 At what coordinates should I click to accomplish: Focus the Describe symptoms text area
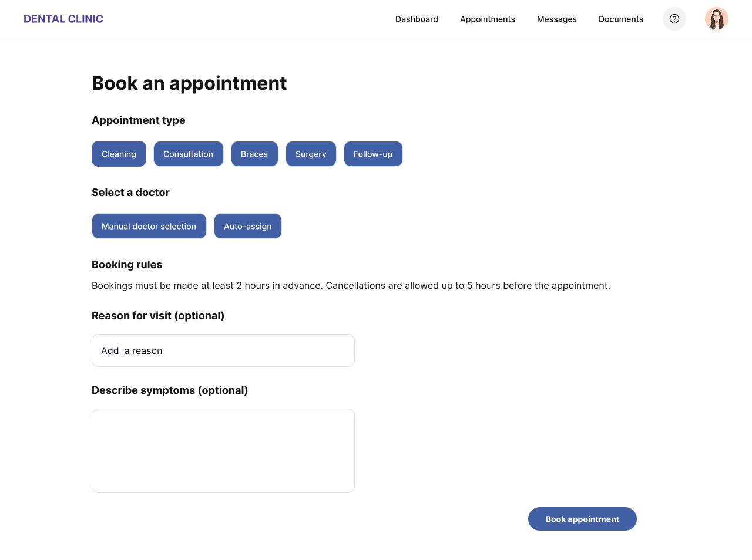pos(223,450)
